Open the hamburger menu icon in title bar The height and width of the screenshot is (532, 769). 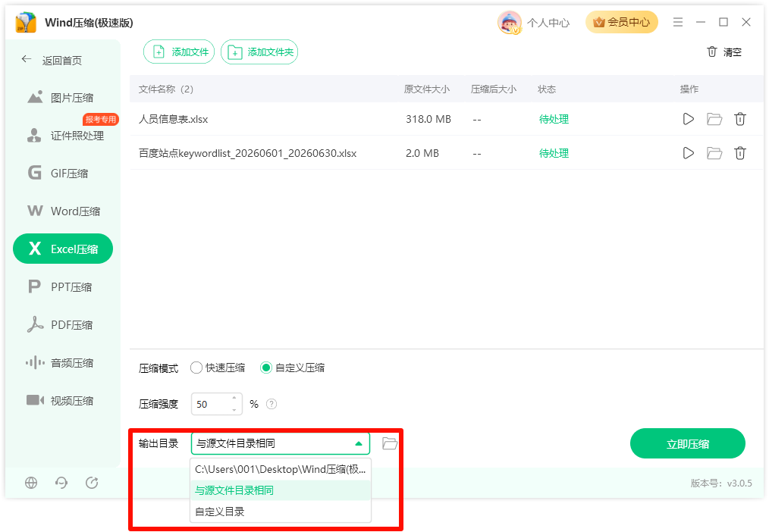[678, 22]
